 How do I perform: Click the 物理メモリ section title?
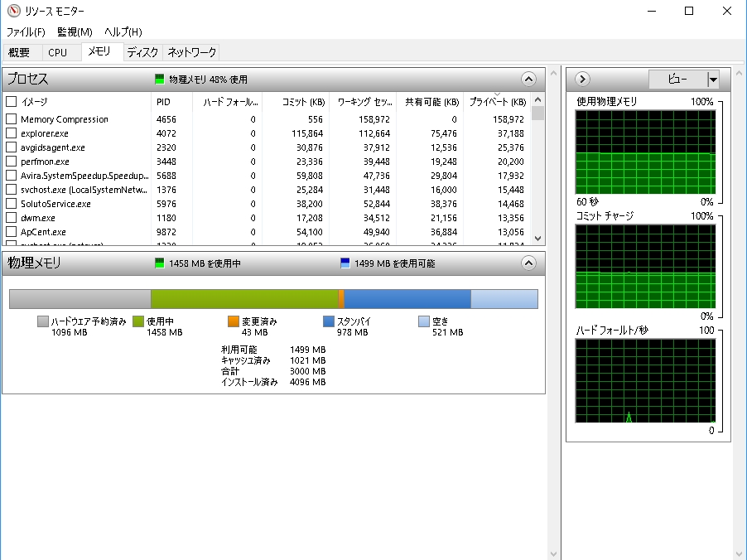tap(34, 263)
